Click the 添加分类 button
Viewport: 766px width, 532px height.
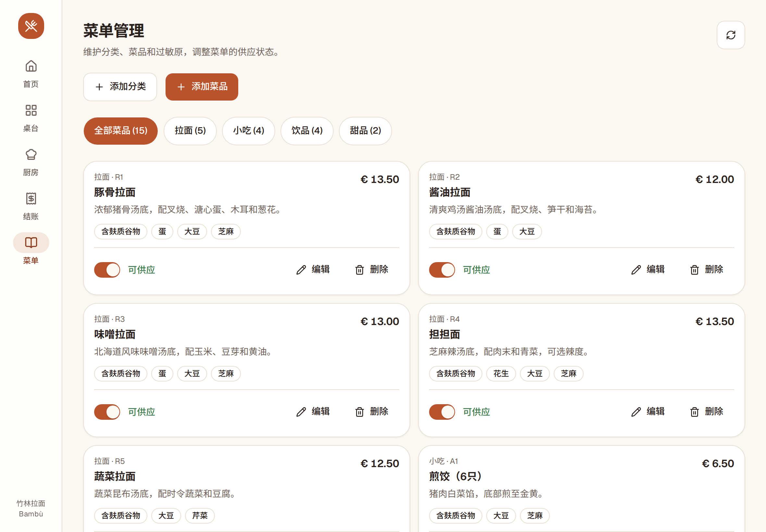(x=120, y=87)
